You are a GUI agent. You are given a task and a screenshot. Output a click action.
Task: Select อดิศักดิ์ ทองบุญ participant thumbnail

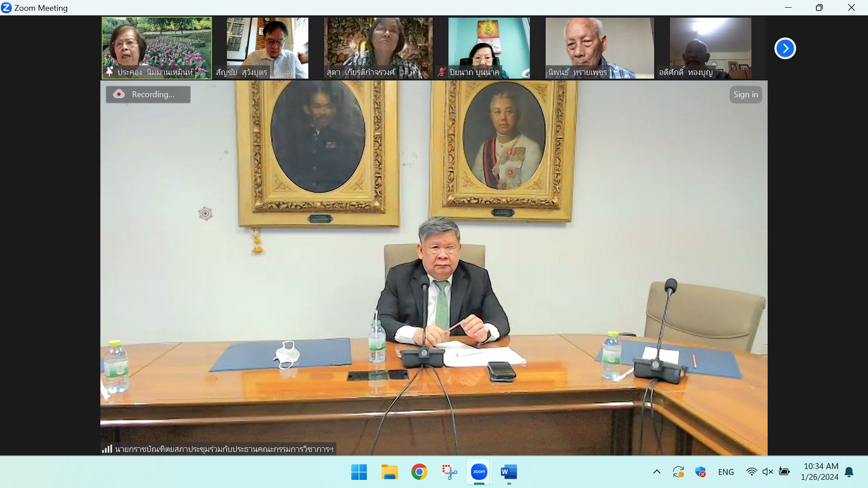(x=710, y=48)
